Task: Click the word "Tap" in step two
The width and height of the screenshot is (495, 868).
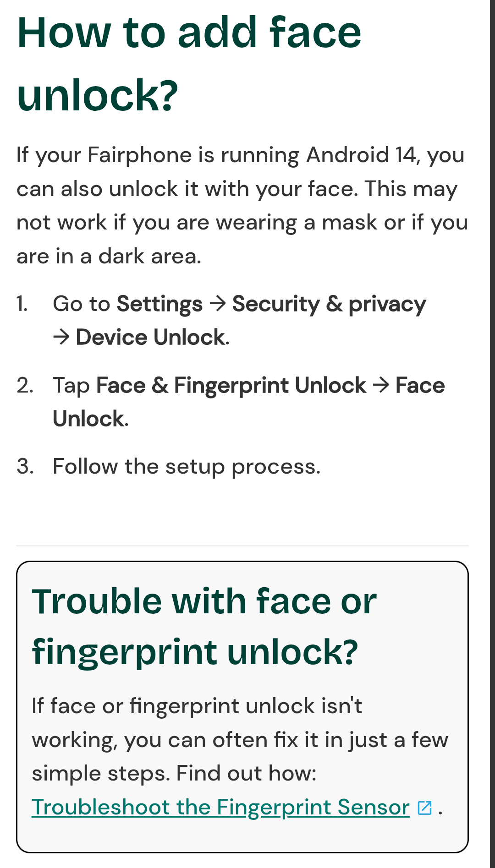Action: [x=71, y=385]
